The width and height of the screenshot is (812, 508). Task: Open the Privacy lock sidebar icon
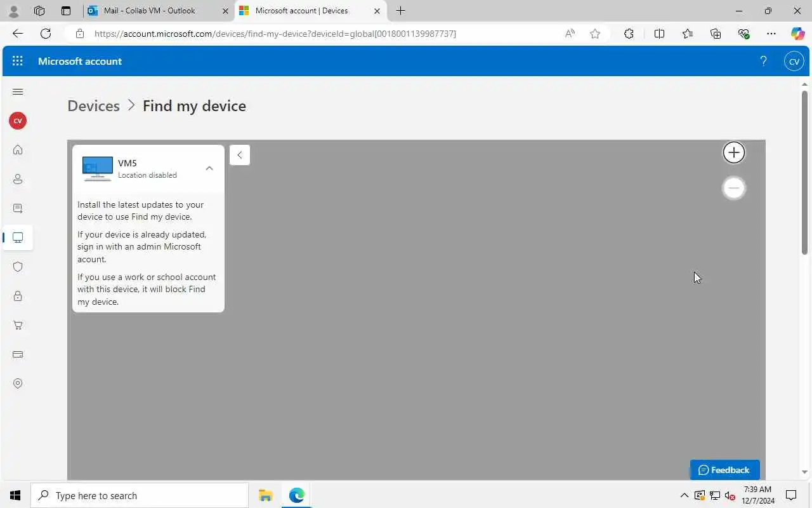click(18, 296)
